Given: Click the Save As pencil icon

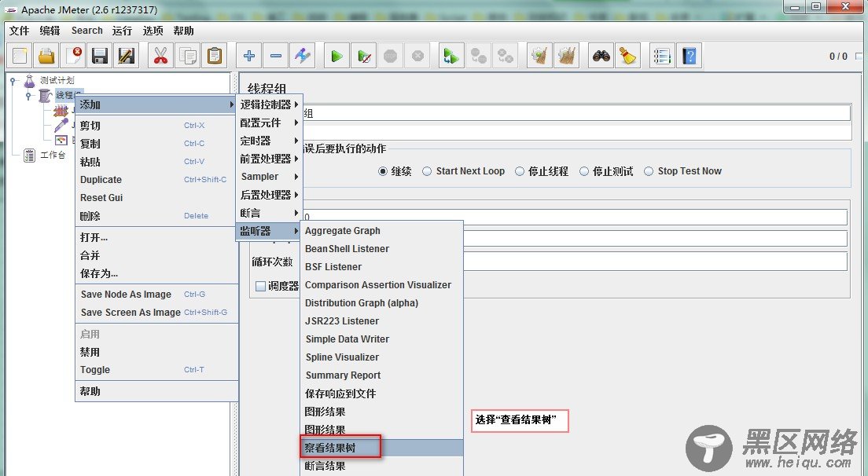Looking at the screenshot, I should 127,56.
